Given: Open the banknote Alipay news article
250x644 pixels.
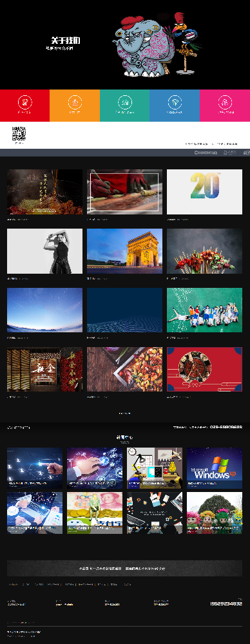Looking at the screenshot, I should [95, 513].
